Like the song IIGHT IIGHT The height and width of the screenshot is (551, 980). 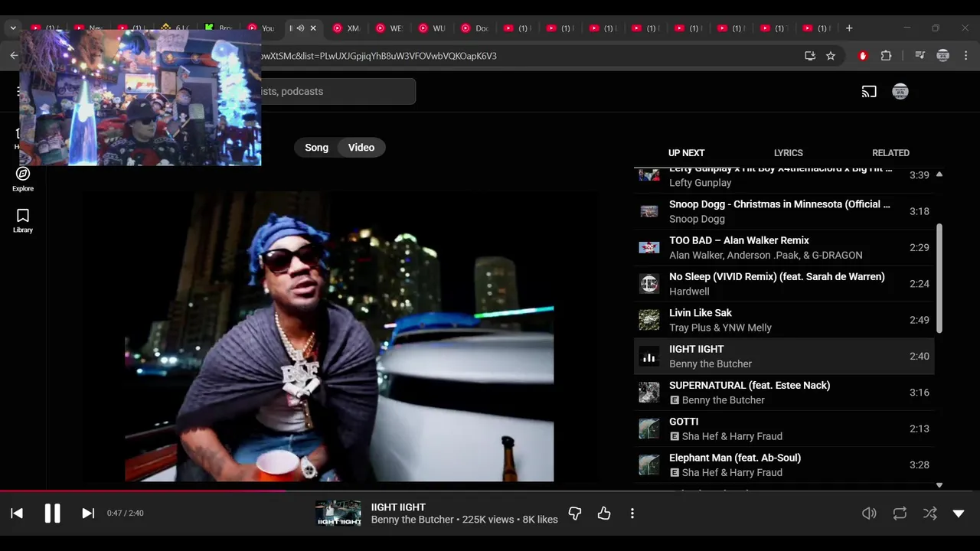point(604,514)
